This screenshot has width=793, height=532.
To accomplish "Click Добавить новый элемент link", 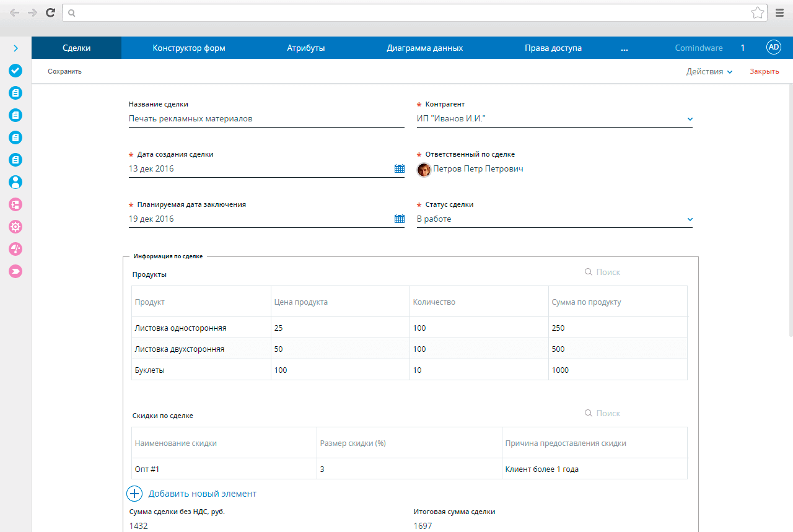I will pos(201,494).
